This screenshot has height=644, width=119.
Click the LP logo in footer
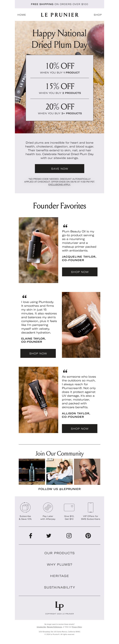pos(59,606)
